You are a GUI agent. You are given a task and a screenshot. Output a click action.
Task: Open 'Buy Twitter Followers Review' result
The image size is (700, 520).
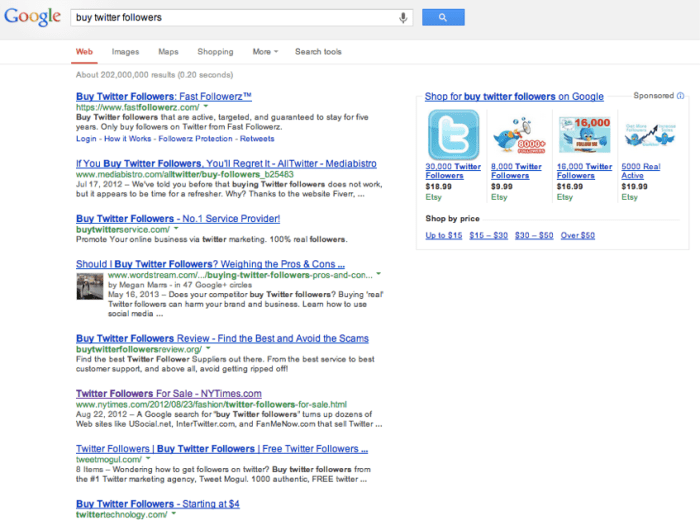click(222, 338)
